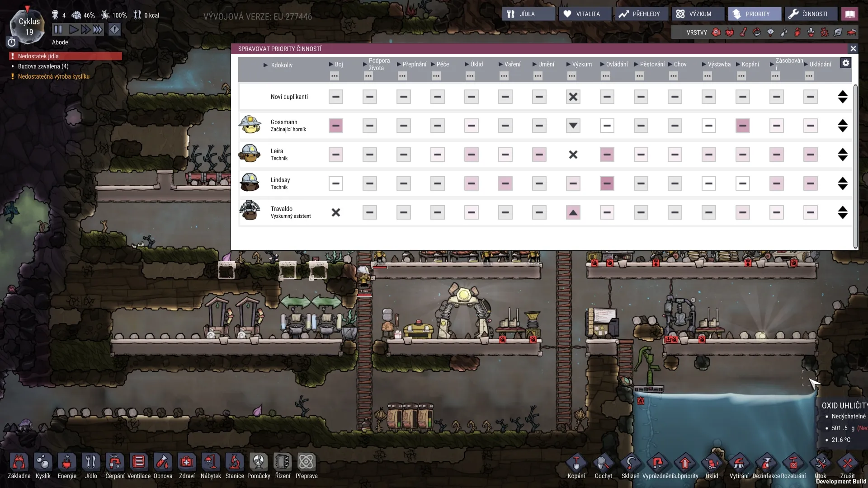
Task: Select the Odchyt capture tool
Action: (x=604, y=466)
